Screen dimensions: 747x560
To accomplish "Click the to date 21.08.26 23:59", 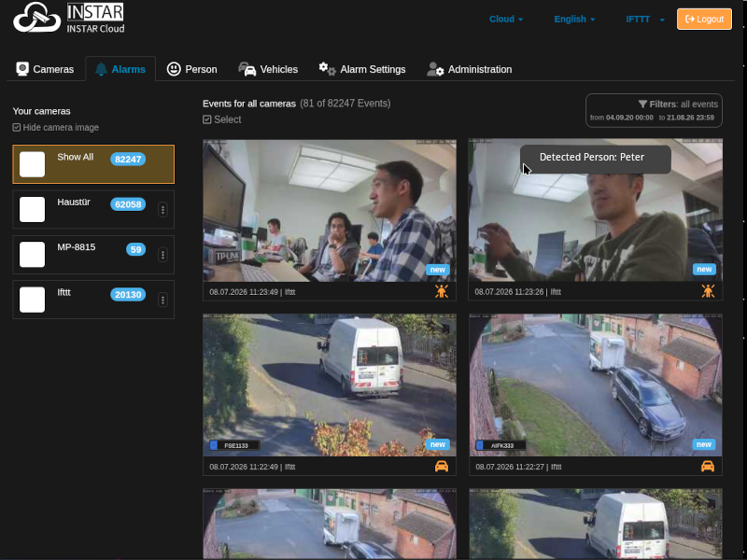I will (x=690, y=118).
